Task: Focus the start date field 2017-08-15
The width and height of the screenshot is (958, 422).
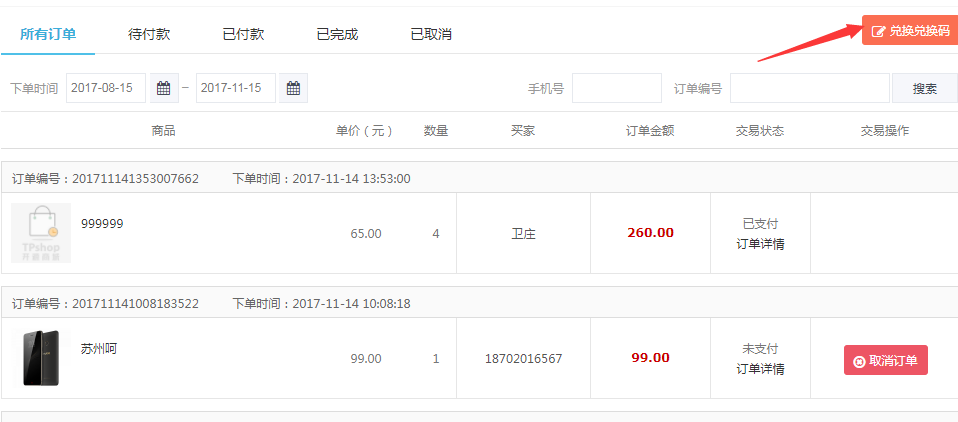Action: 106,88
